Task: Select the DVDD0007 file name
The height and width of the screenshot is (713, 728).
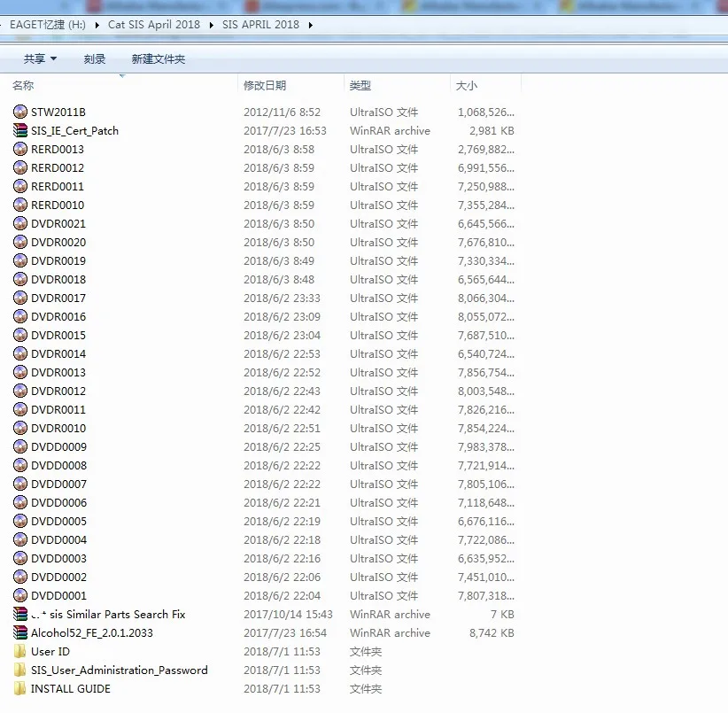Action: click(x=59, y=484)
